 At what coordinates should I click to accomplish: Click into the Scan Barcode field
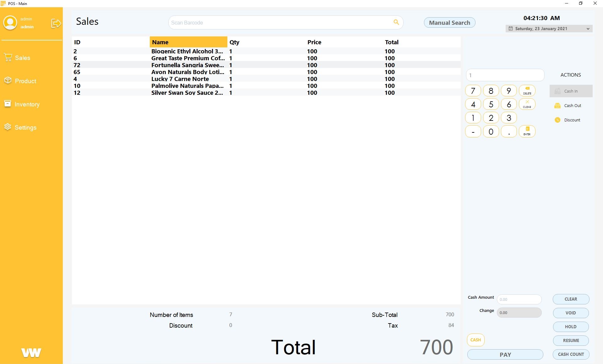pos(280,23)
